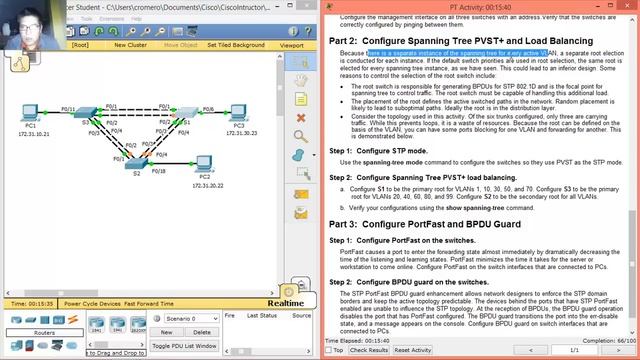Select the red X Delete tool

pyautogui.click(x=301, y=118)
